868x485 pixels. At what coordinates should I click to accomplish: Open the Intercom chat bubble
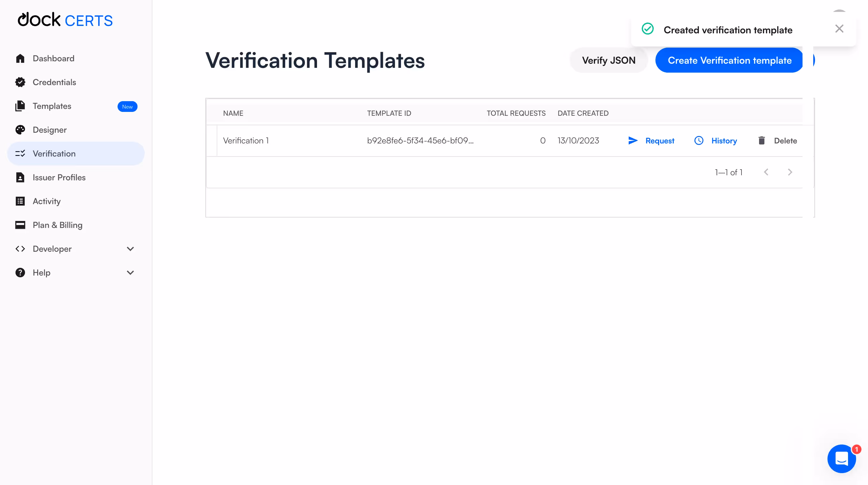[842, 459]
